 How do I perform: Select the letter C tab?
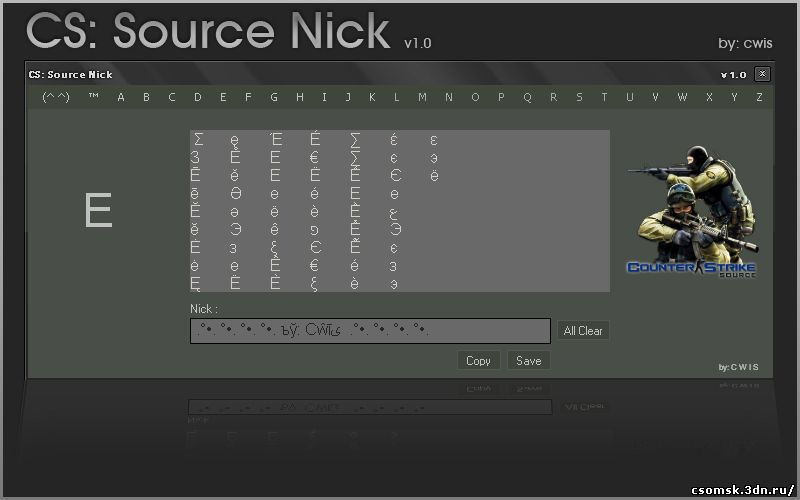[x=172, y=97]
